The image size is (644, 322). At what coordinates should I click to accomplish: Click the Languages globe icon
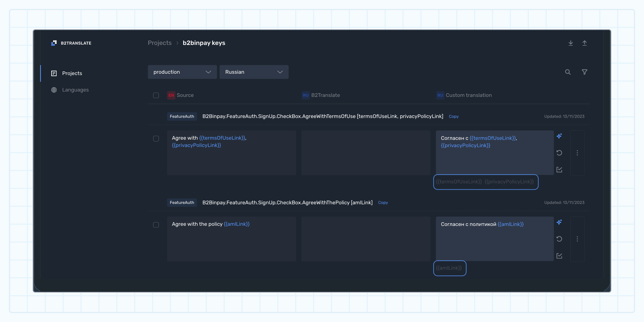54,90
